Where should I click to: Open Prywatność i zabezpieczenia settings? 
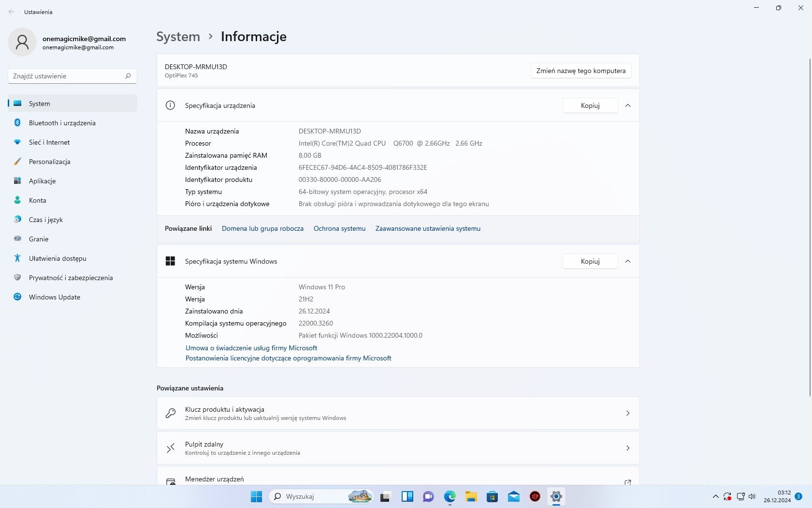pyautogui.click(x=72, y=278)
